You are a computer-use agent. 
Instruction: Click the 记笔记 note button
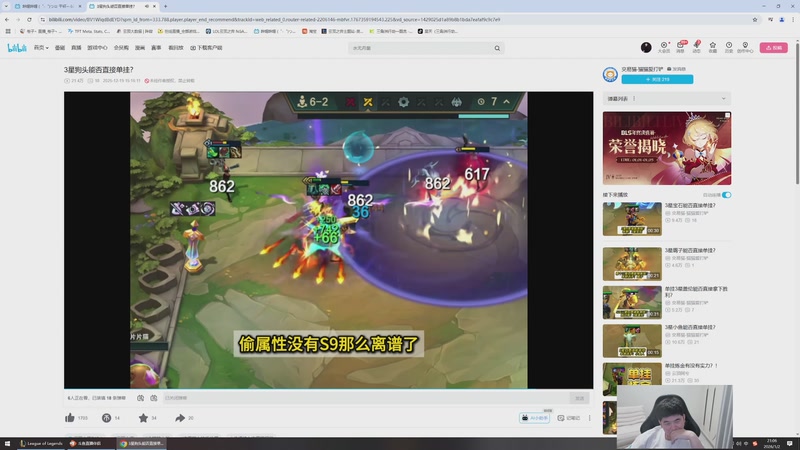(569, 418)
